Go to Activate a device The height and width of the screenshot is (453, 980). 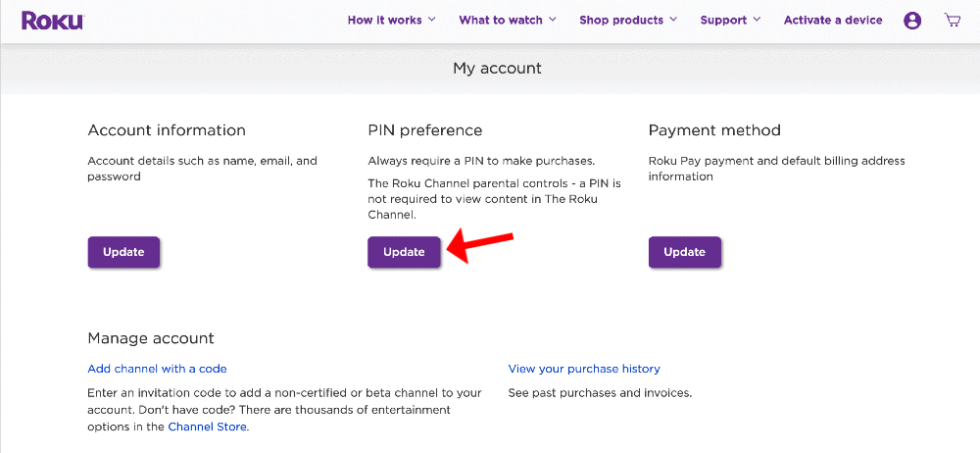(x=833, y=21)
